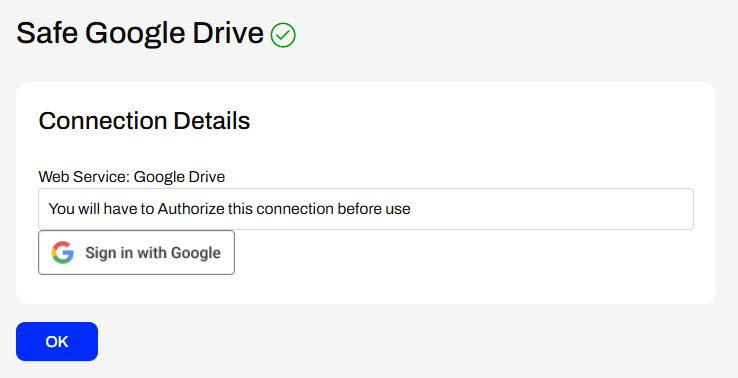Click white Connection Details card background
This screenshot has width=738, height=378.
tap(471, 273)
